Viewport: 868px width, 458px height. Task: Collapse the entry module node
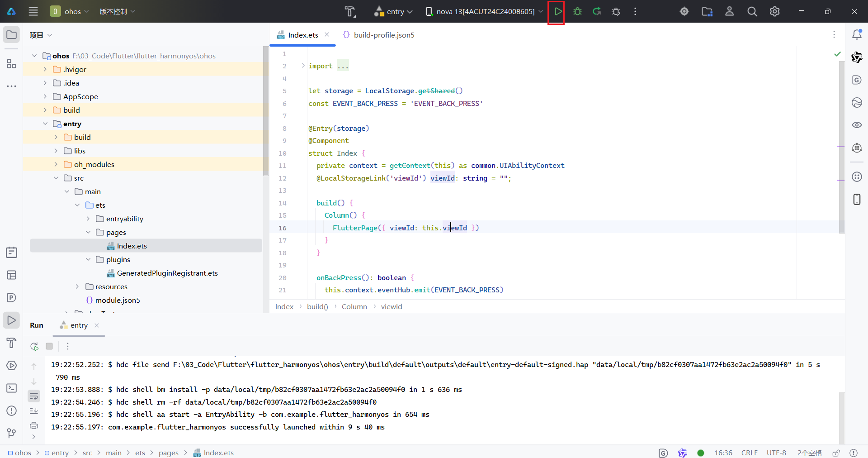click(x=45, y=124)
